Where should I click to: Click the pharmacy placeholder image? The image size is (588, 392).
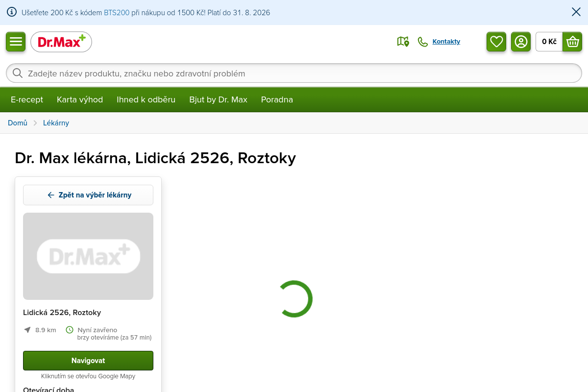coord(88,256)
